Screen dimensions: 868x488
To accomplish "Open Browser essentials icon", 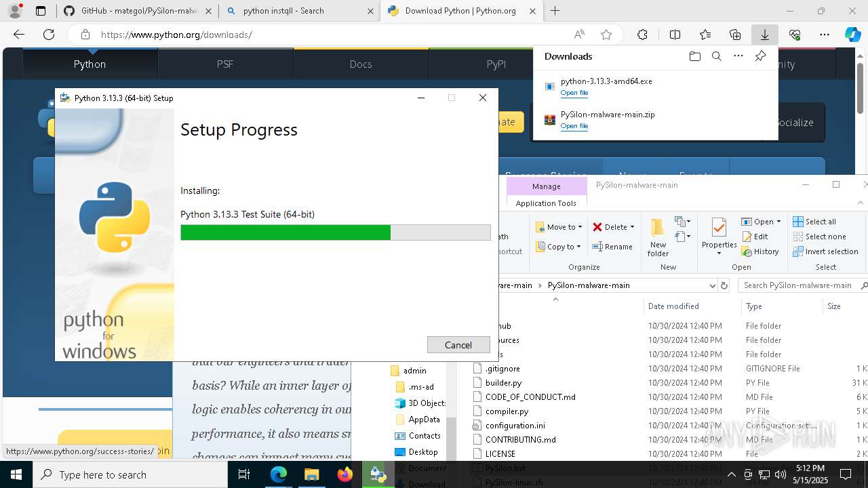I will point(795,35).
